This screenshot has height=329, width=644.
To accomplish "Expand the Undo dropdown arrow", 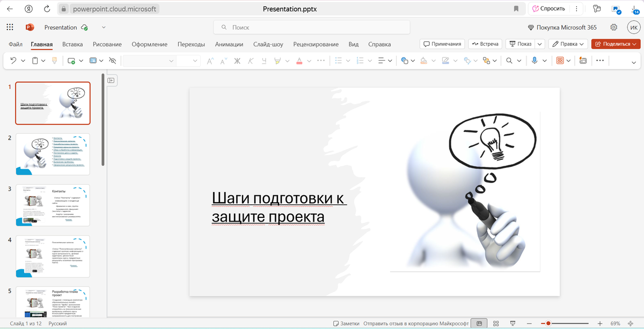I will [23, 61].
